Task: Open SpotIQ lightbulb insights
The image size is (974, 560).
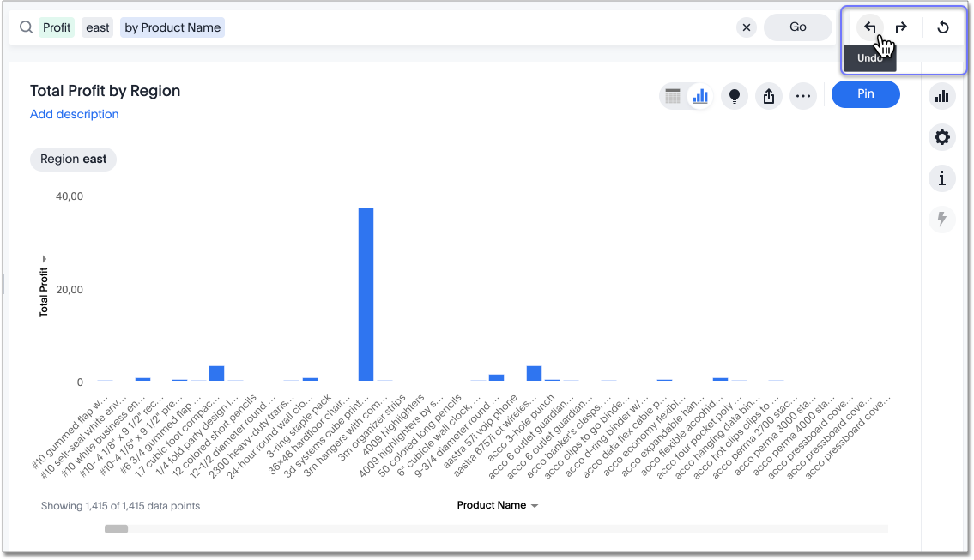Action: [734, 96]
